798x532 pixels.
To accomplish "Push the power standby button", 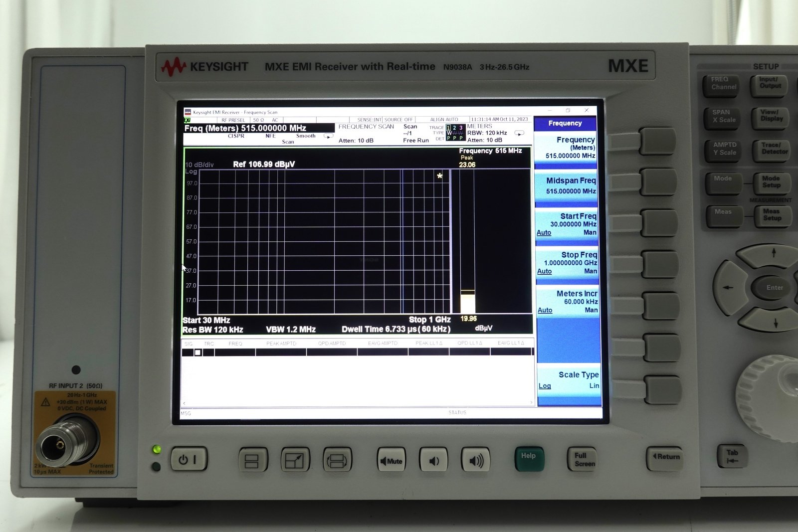I will (x=189, y=459).
